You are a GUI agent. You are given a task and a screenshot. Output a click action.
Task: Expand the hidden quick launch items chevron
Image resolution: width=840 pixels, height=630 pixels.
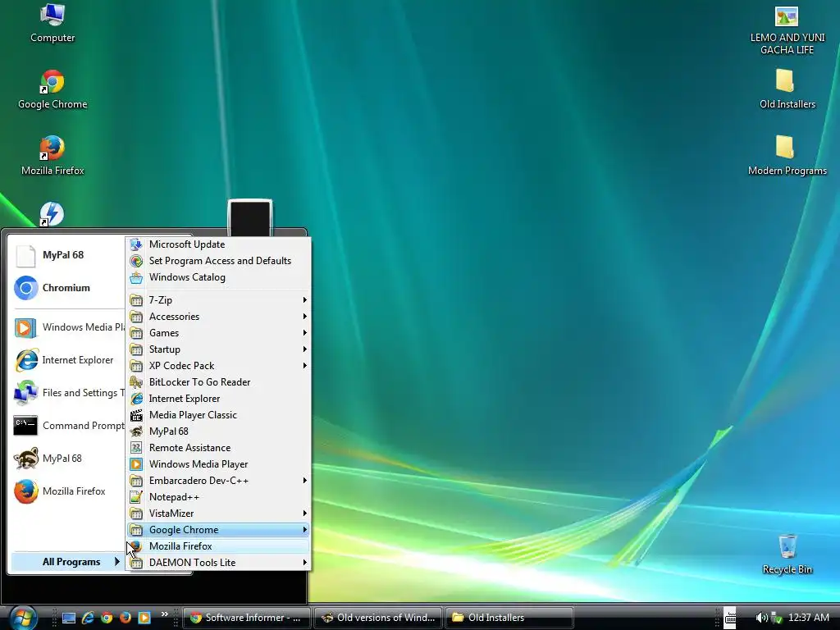[x=164, y=614]
